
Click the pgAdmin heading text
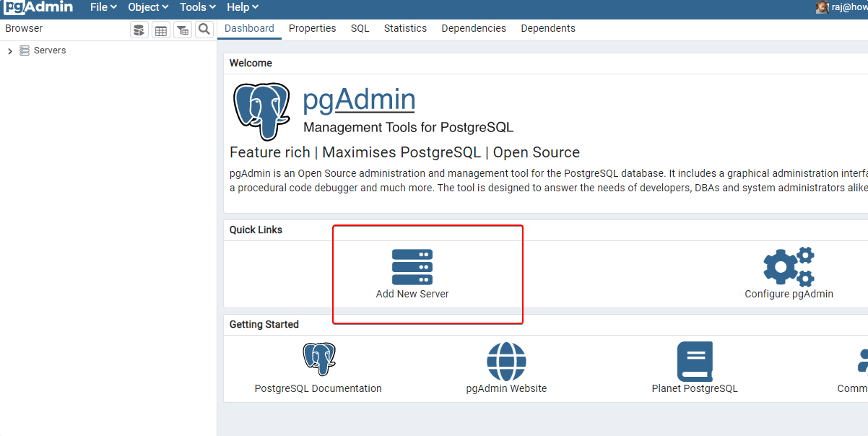click(x=359, y=100)
